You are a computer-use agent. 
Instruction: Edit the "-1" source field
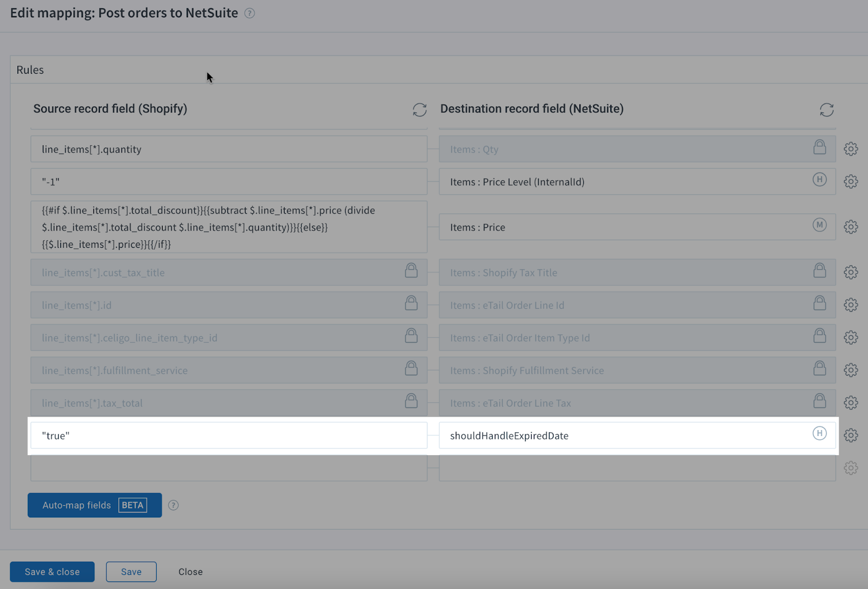click(x=229, y=182)
